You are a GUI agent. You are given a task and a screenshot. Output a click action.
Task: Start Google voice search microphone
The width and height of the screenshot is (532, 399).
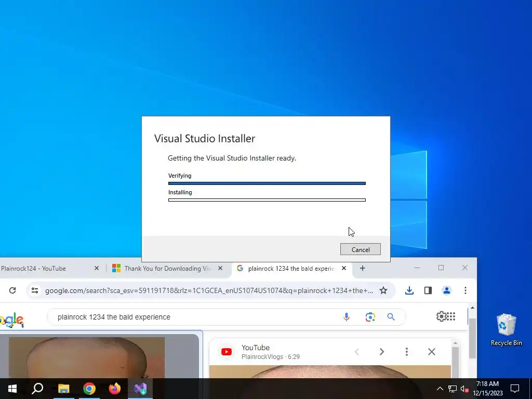click(x=347, y=317)
